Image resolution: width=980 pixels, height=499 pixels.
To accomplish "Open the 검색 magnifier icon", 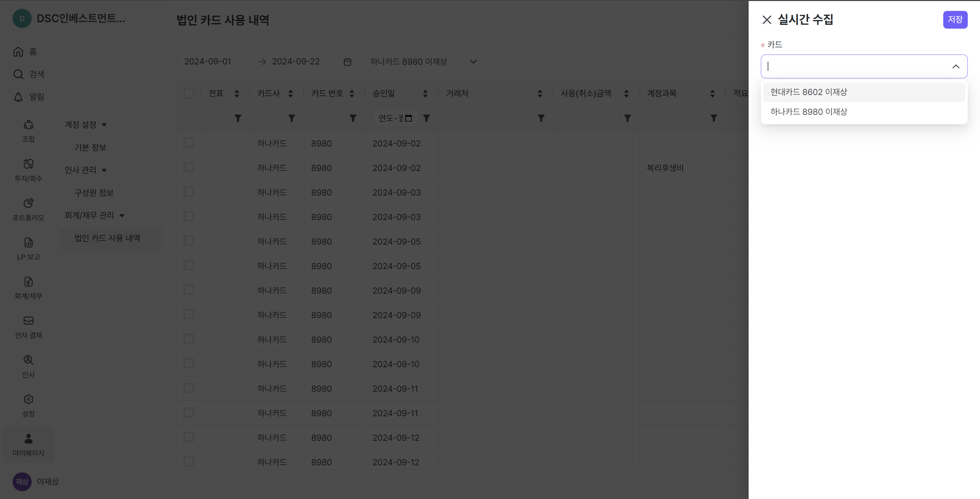I will pos(18,74).
